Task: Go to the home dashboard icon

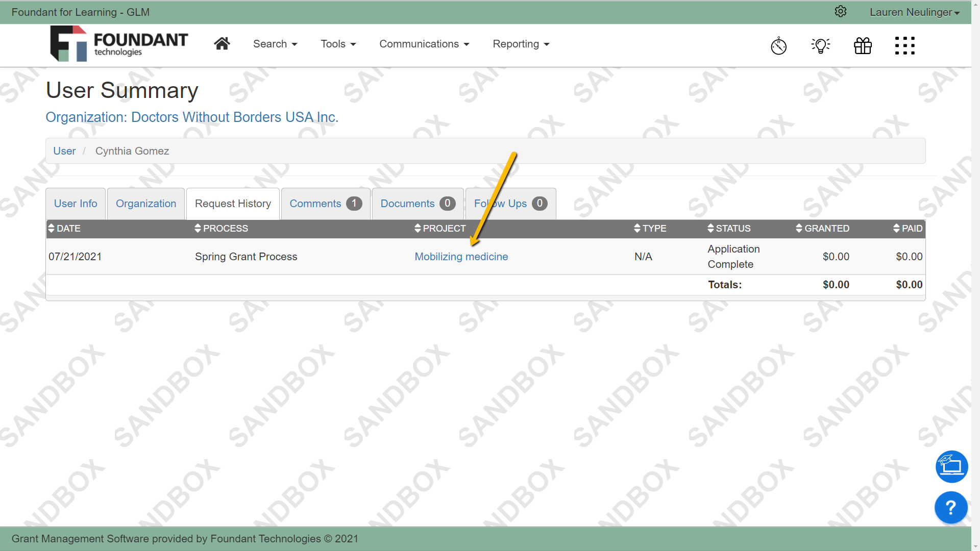Action: point(222,44)
